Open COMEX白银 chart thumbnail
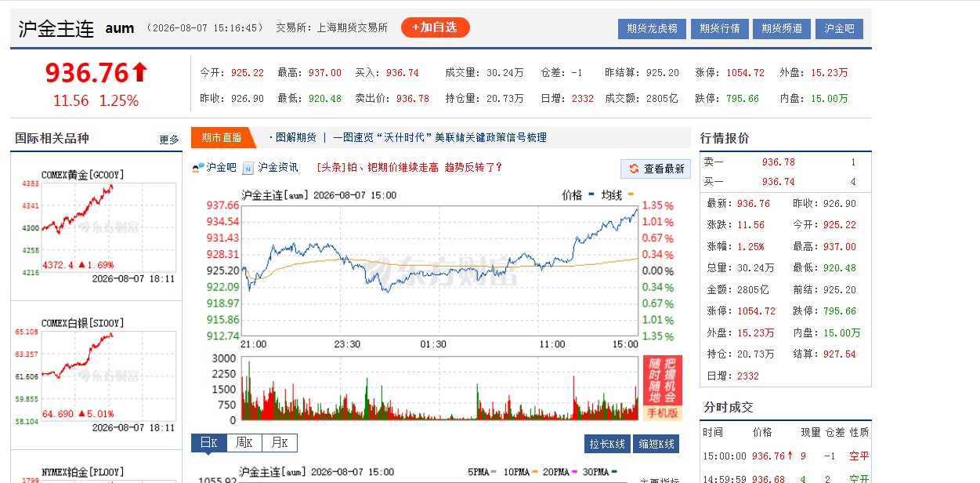Image resolution: width=980 pixels, height=483 pixels. tap(97, 375)
